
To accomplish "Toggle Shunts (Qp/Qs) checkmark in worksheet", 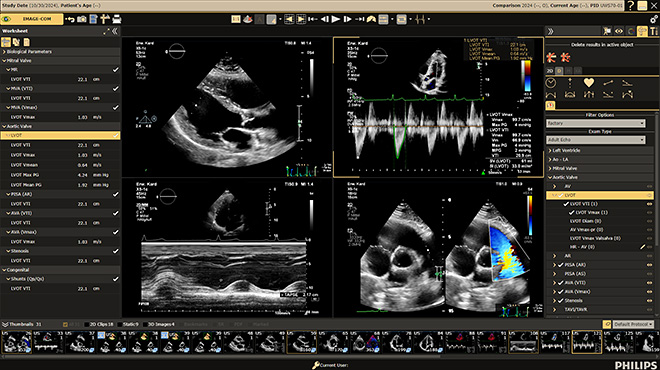I will tap(116, 279).
